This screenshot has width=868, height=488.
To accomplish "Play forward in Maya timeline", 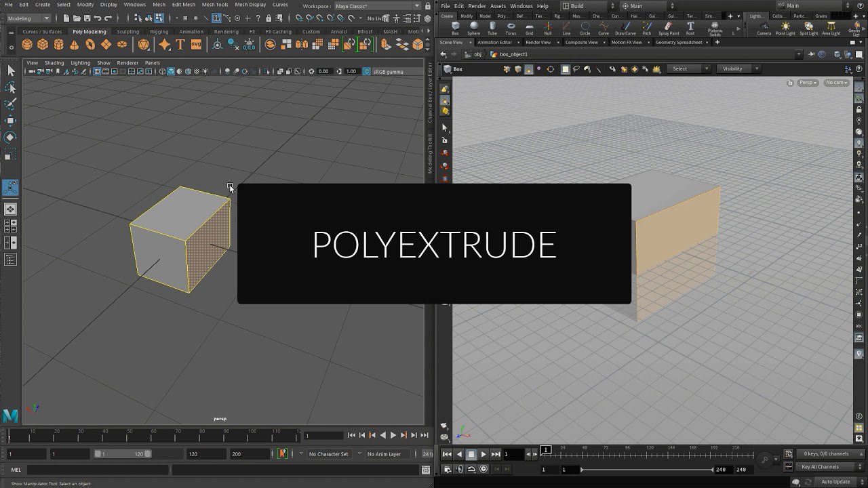I will 393,435.
